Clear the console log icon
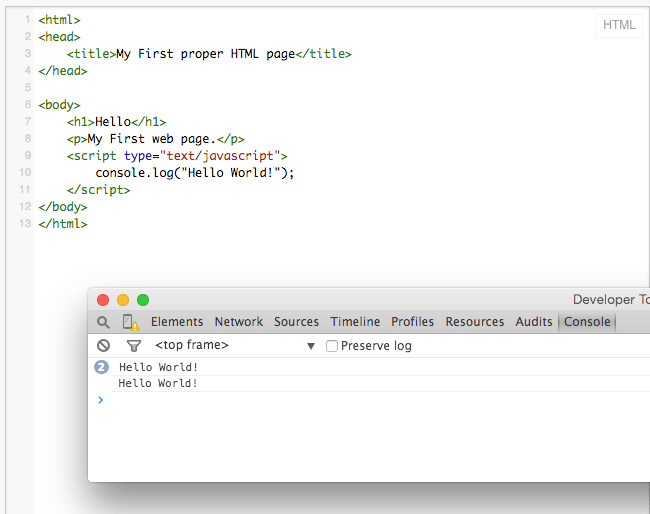This screenshot has height=514, width=650. (x=104, y=345)
